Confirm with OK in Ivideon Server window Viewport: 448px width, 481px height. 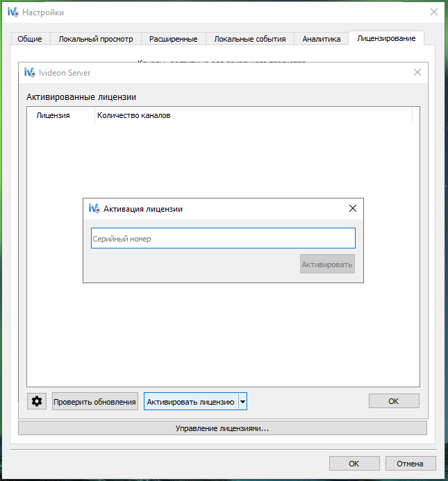pos(394,401)
